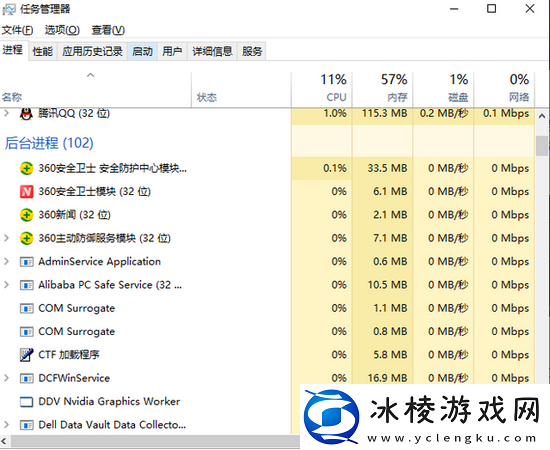Select the 360安全卫士模块 (32 位) process name
This screenshot has width=550, height=450.
click(x=94, y=192)
